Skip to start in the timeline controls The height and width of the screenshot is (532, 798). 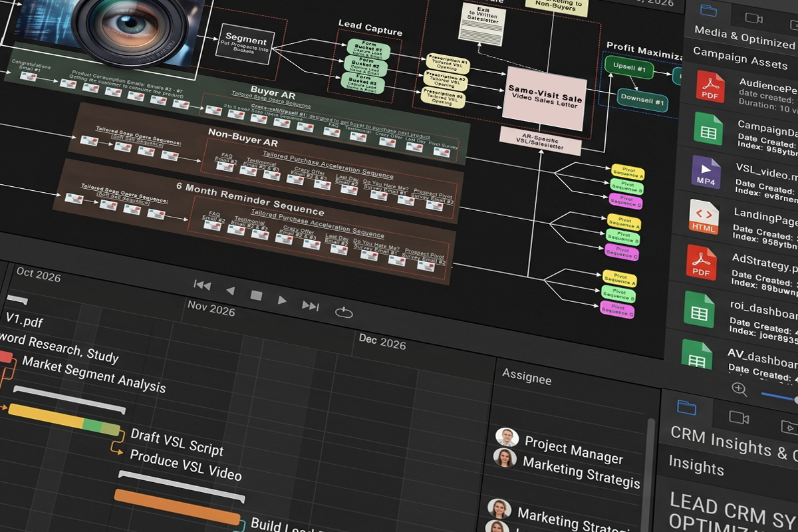(x=202, y=285)
